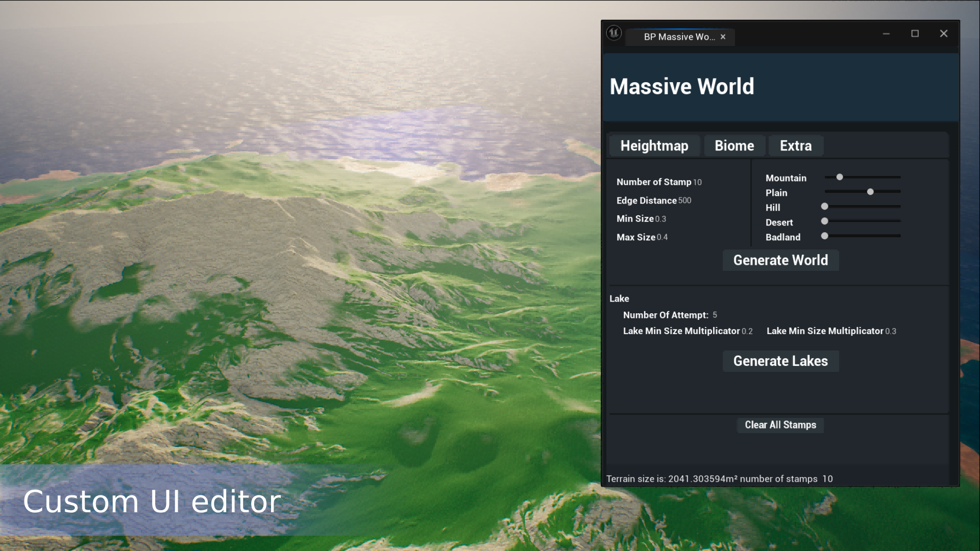This screenshot has height=551, width=980.
Task: Click the Generate World button
Action: coord(781,260)
